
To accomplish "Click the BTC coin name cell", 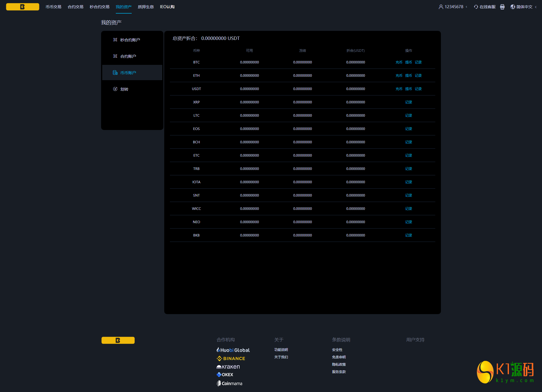I will (x=197, y=62).
